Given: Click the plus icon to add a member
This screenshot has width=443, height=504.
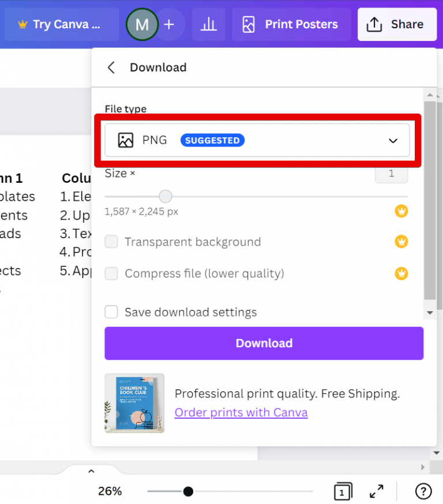Looking at the screenshot, I should click(x=168, y=24).
